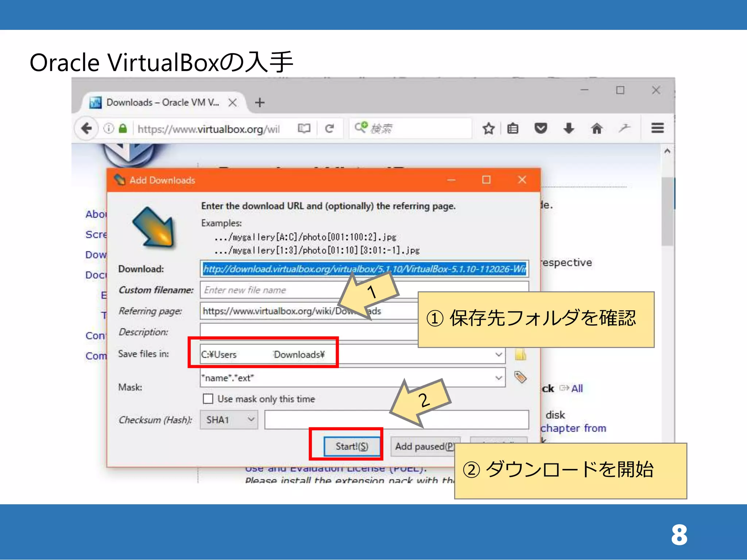Click the Download URL input field
The width and height of the screenshot is (747, 560).
tap(364, 269)
